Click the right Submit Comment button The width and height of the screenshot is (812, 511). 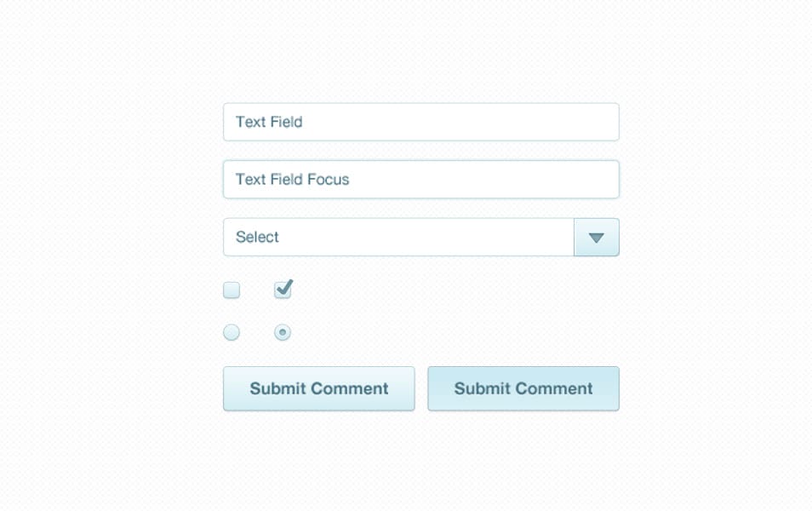[x=523, y=388]
